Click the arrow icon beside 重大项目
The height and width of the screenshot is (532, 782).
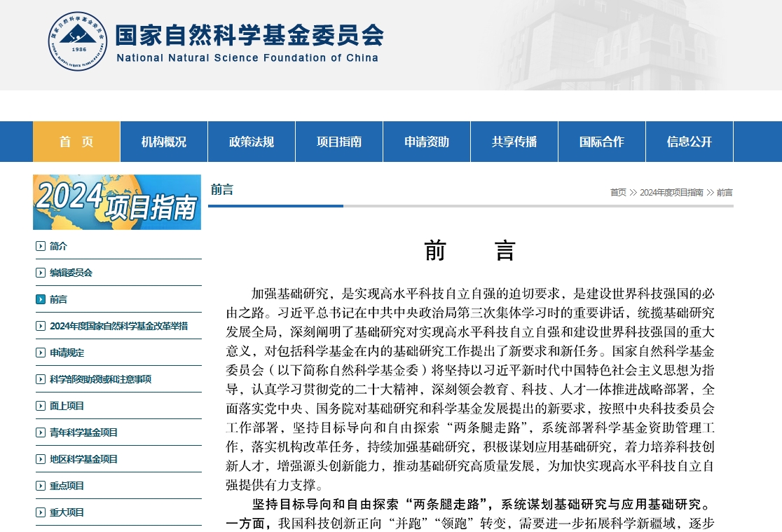pyautogui.click(x=41, y=512)
